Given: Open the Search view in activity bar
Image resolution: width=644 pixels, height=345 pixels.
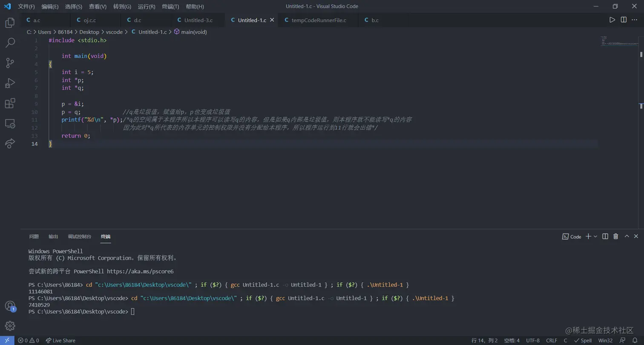Looking at the screenshot, I should coord(10,43).
